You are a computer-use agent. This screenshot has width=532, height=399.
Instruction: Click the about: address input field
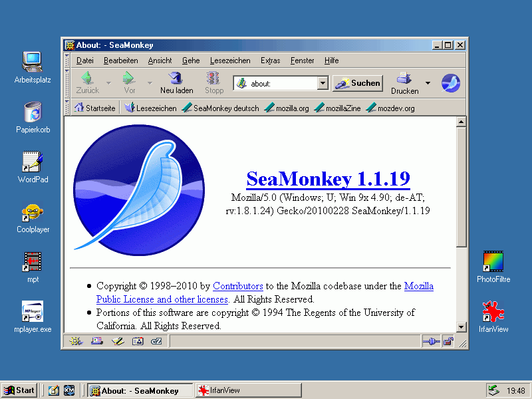282,83
